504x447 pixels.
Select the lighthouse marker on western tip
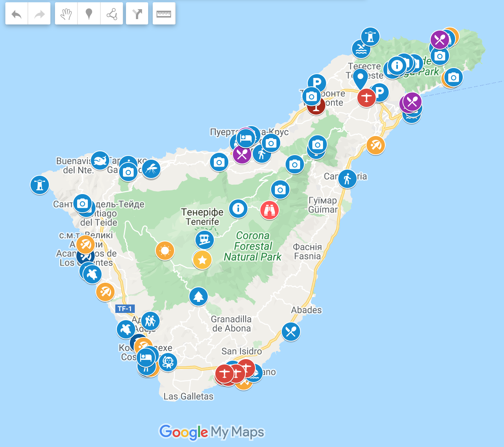(x=40, y=185)
